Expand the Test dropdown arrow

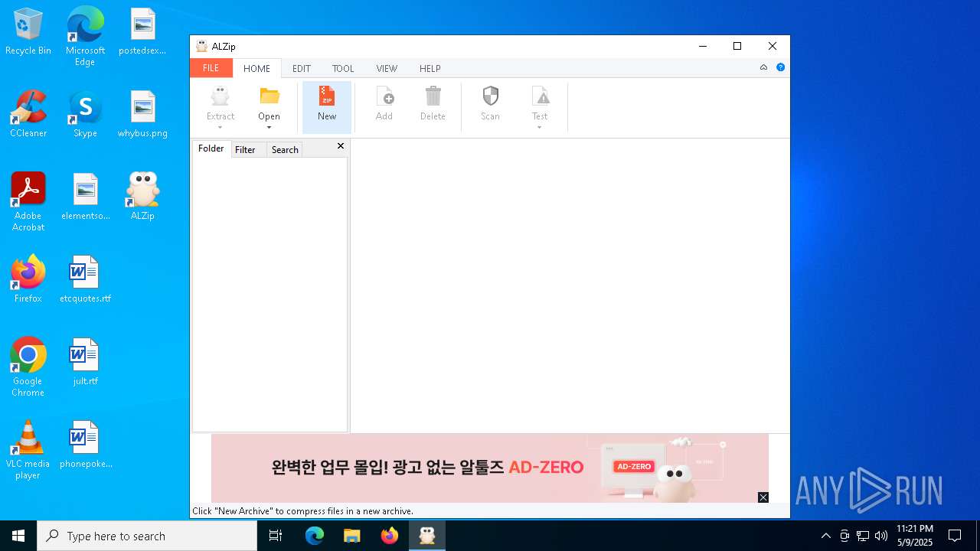pos(540,128)
